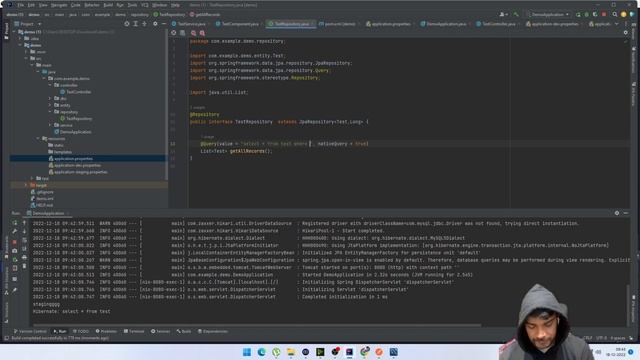Viewport: 640px width, 360px height.
Task: Click the trash clear console icon
Action: pos(24,267)
